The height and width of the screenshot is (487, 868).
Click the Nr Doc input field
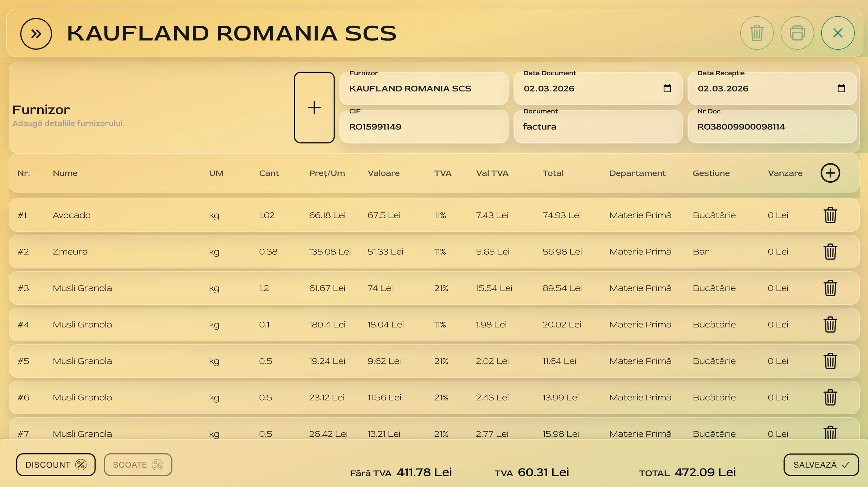[771, 127]
